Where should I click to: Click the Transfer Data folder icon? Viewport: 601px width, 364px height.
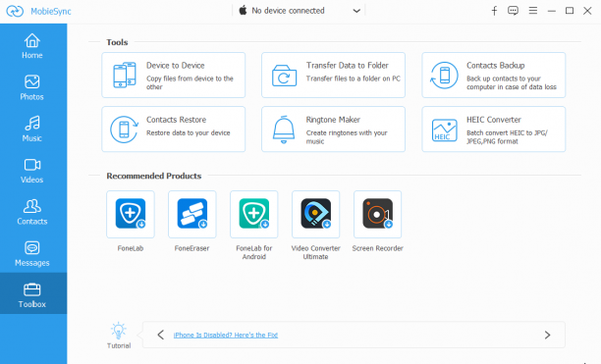[284, 76]
